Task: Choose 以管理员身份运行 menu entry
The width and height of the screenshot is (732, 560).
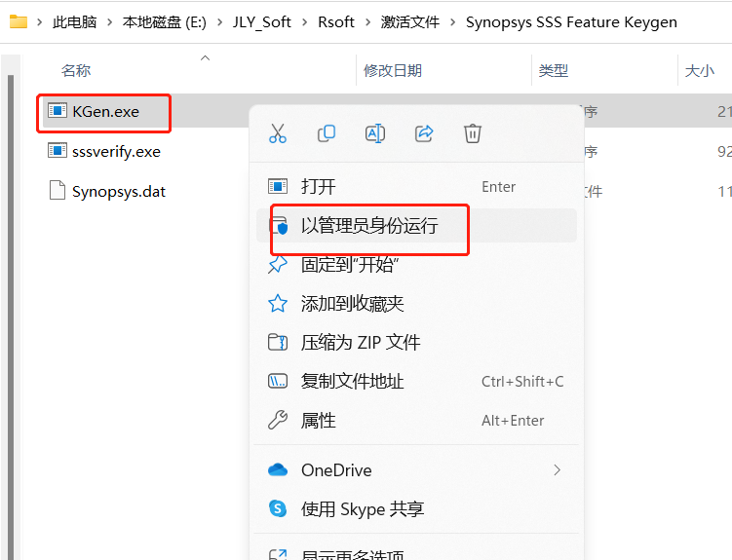Action: [x=416, y=226]
